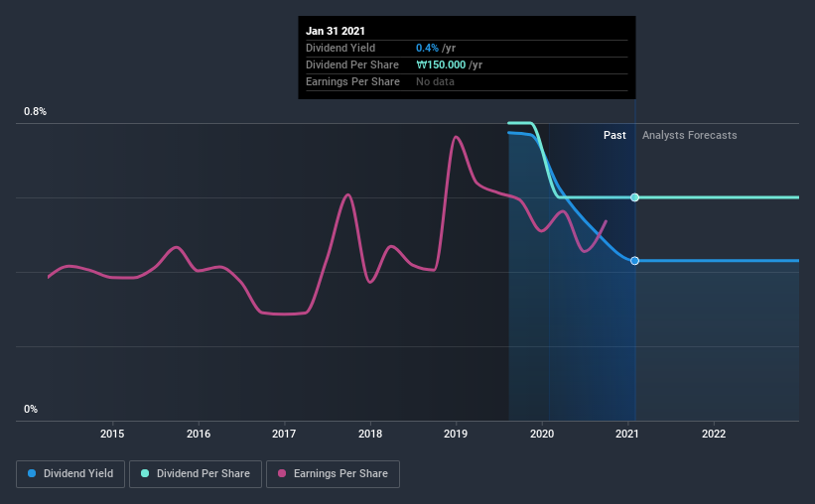Click the 2019 x-axis label
Viewport: 815px width, 504px height.
[x=456, y=434]
